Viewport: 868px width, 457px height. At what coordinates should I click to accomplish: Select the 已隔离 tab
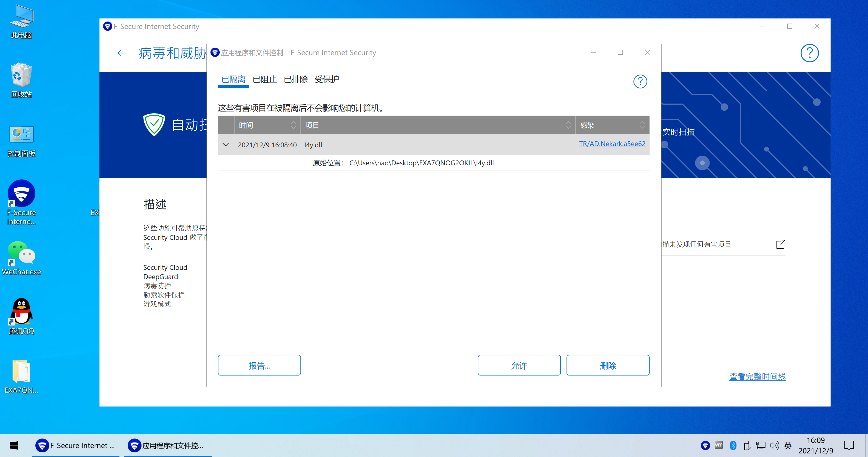[x=233, y=79]
